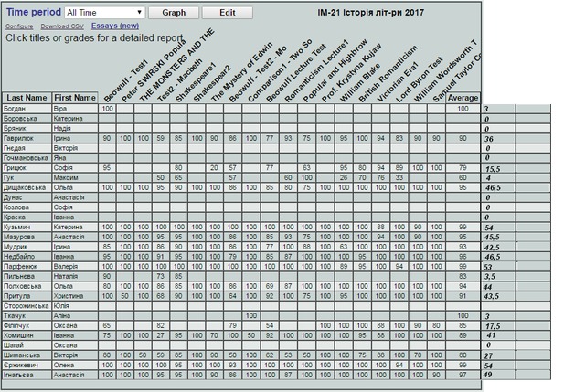Click Кузьмич's grade 88
Screen dimensions: 564x392
(x=380, y=227)
